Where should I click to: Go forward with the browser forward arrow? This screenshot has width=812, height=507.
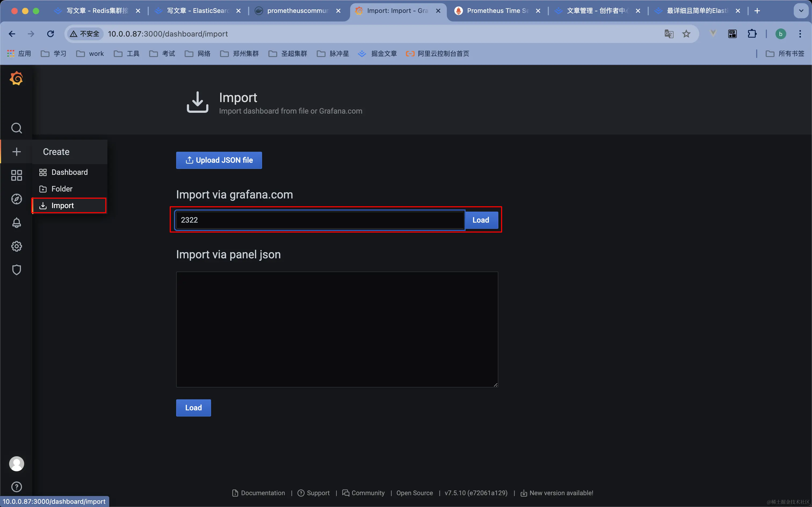(x=31, y=34)
